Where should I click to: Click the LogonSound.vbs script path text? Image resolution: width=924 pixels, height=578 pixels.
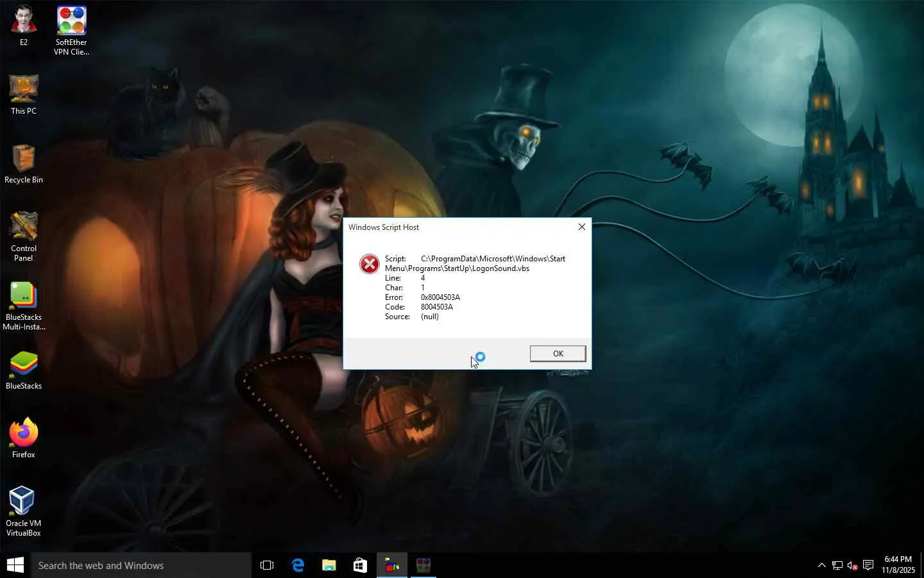475,263
